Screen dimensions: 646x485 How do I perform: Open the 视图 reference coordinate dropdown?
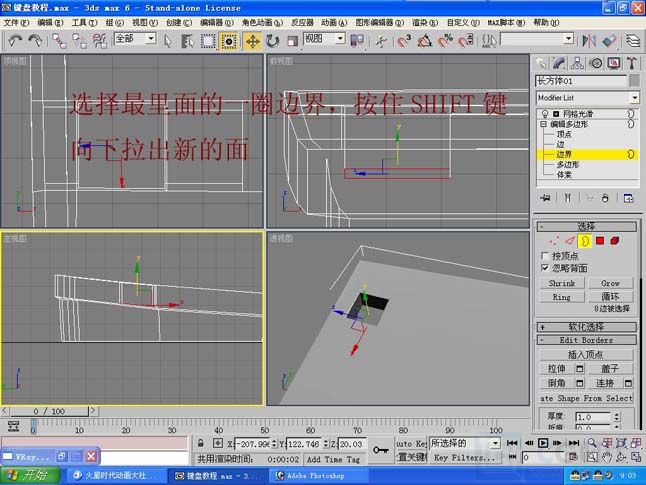click(x=340, y=39)
